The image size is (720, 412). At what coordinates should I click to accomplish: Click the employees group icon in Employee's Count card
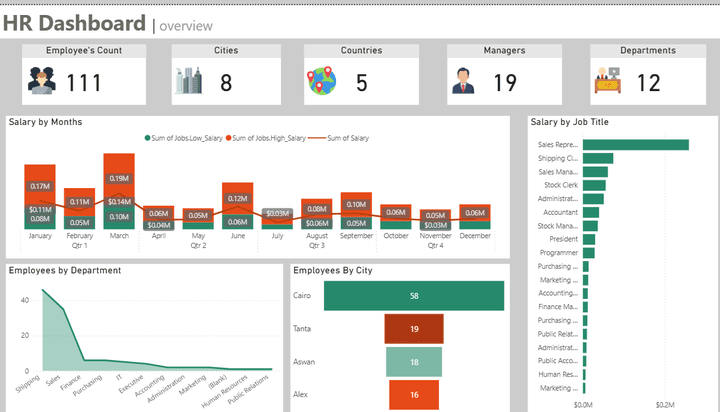41,81
